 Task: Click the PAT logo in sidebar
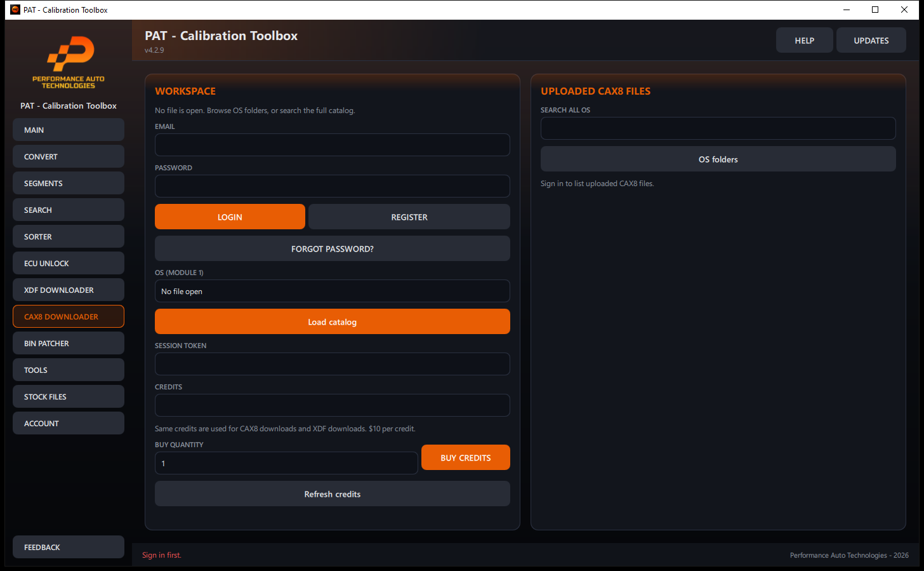point(69,62)
